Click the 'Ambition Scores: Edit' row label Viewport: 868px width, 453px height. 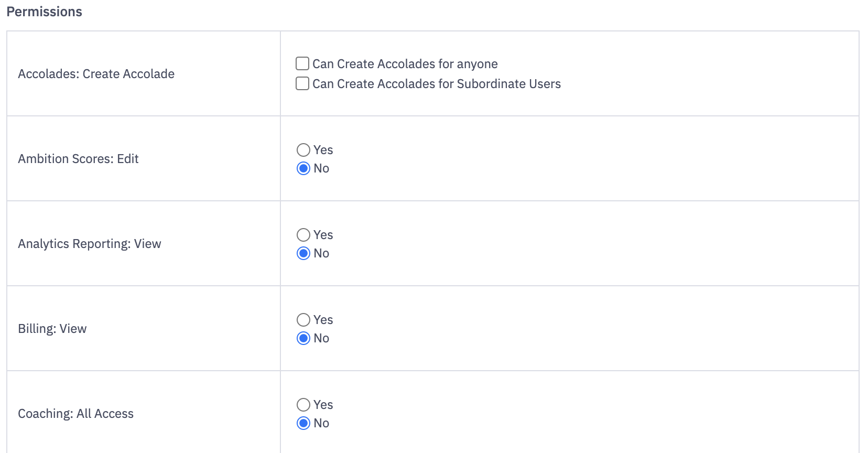tap(78, 159)
